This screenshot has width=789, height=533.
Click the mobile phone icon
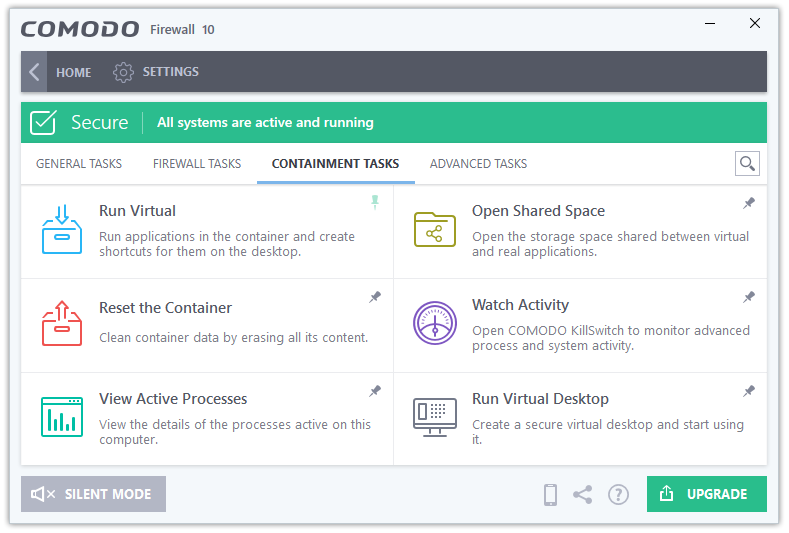click(x=550, y=494)
